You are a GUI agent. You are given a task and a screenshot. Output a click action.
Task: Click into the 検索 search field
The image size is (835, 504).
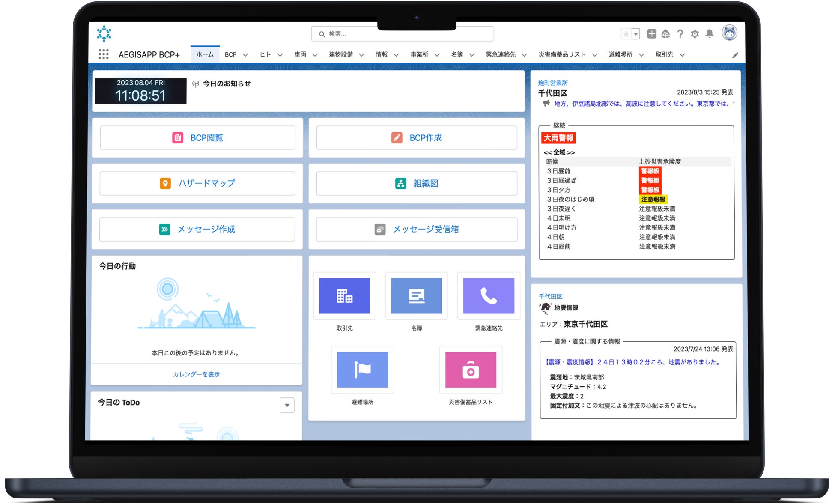pyautogui.click(x=403, y=34)
